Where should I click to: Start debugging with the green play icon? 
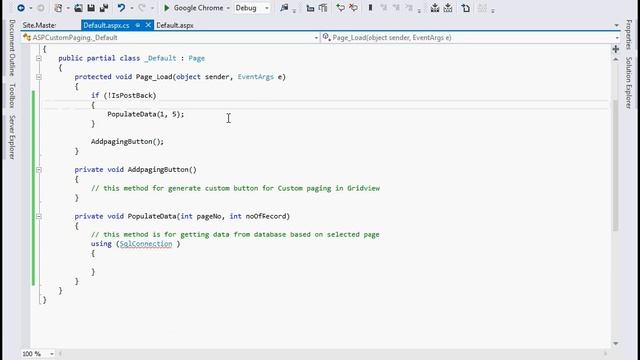(x=167, y=8)
